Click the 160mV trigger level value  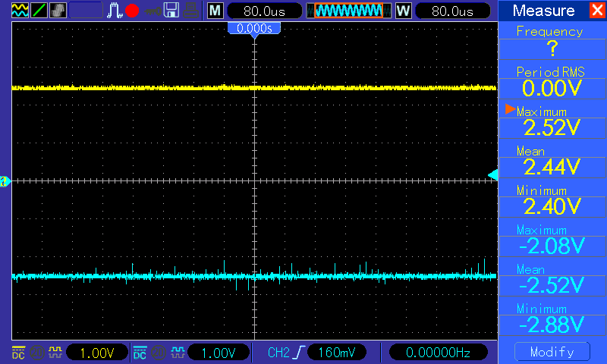336,353
